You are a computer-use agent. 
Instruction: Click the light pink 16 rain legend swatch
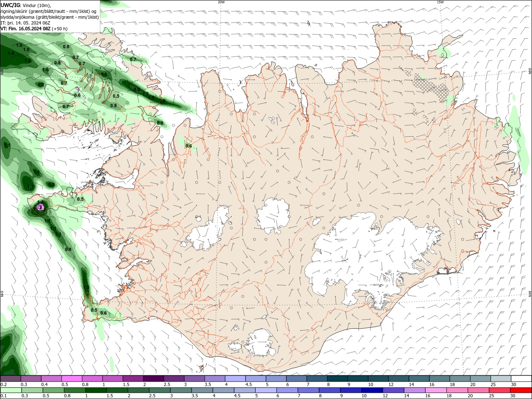(436, 390)
